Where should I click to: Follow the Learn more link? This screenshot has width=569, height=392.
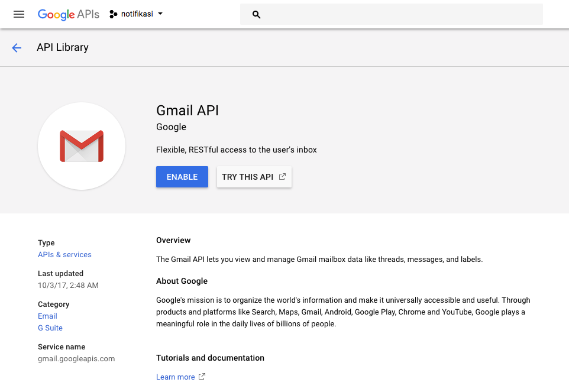tap(175, 377)
